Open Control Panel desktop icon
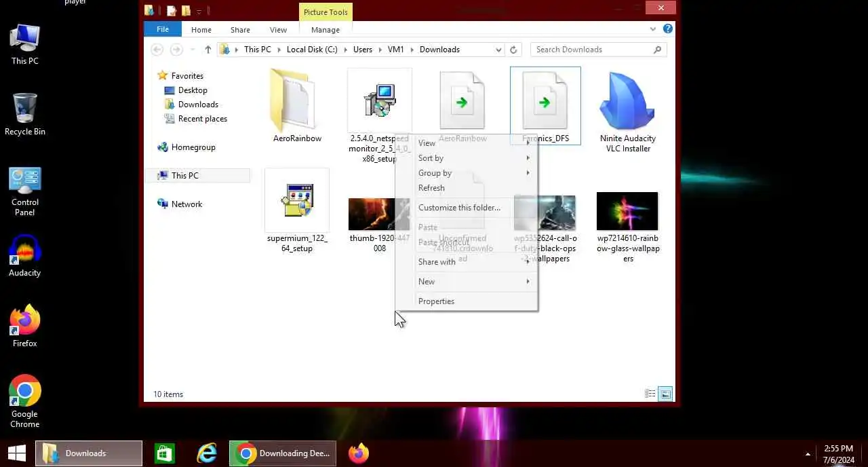Viewport: 868px width, 467px height. click(x=25, y=191)
